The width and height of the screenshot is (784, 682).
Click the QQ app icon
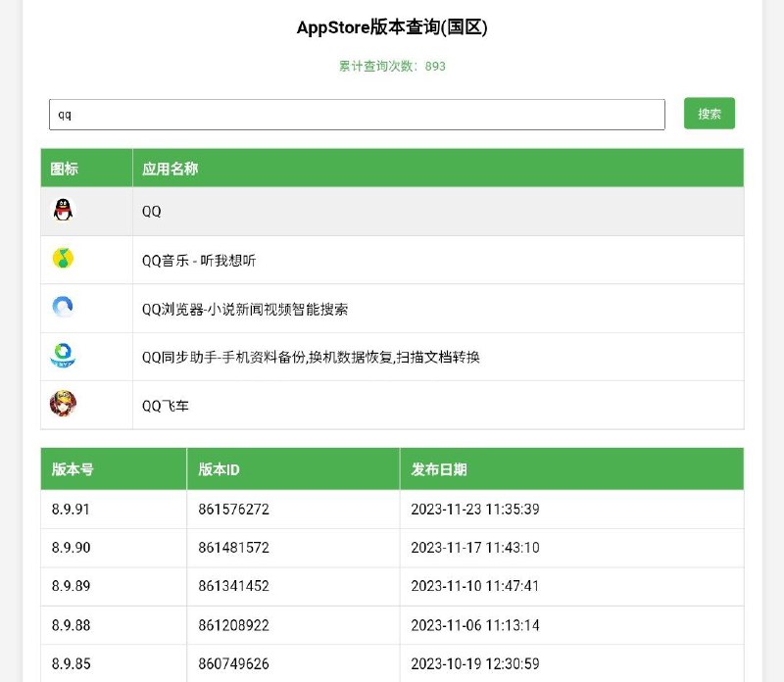coord(62,212)
